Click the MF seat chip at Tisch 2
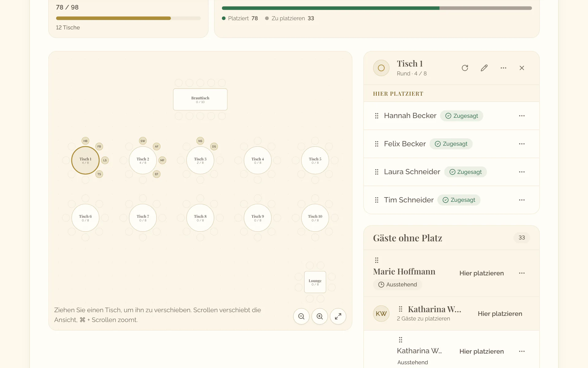Image resolution: width=588 pixels, height=368 pixels. tap(162, 160)
